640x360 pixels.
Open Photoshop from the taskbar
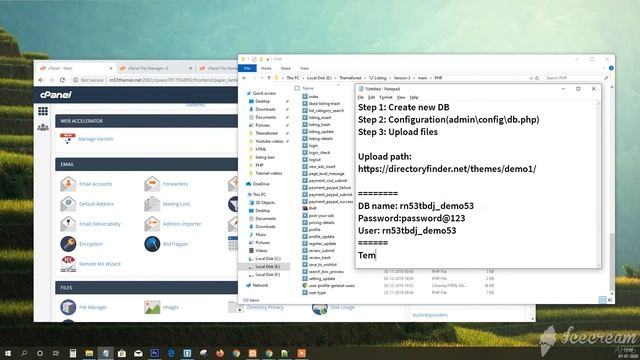[x=155, y=353]
